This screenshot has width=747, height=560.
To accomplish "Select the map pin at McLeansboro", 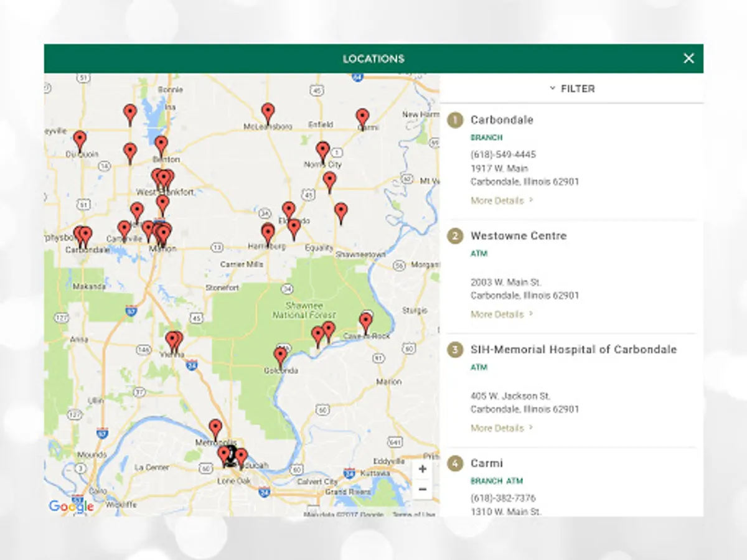I will tap(268, 114).
